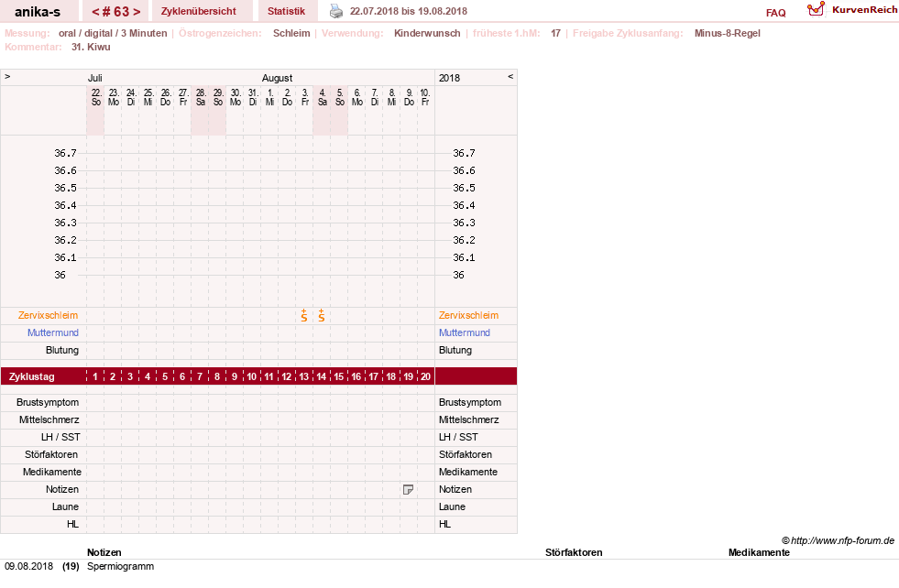Click the 1. Mi date column header
This screenshot has width=899, height=588.
[270, 97]
